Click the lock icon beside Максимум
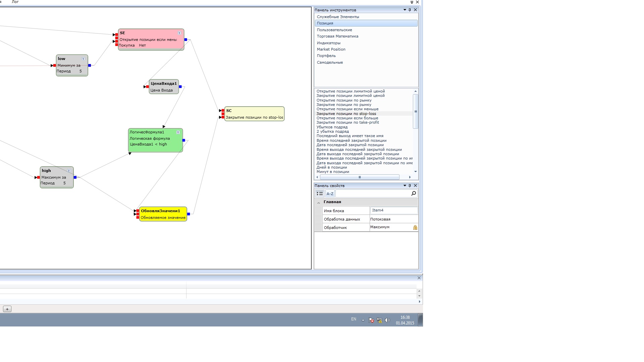The height and width of the screenshot is (362, 644). [x=415, y=228]
